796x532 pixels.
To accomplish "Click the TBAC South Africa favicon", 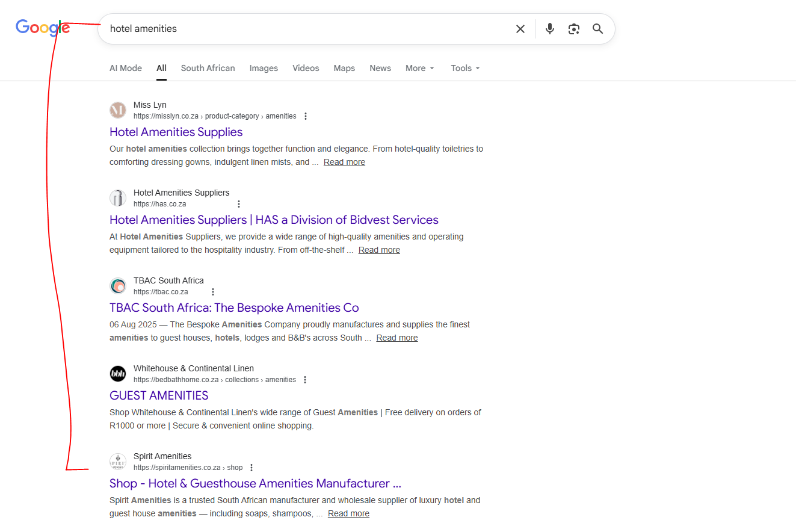I will [x=118, y=286].
